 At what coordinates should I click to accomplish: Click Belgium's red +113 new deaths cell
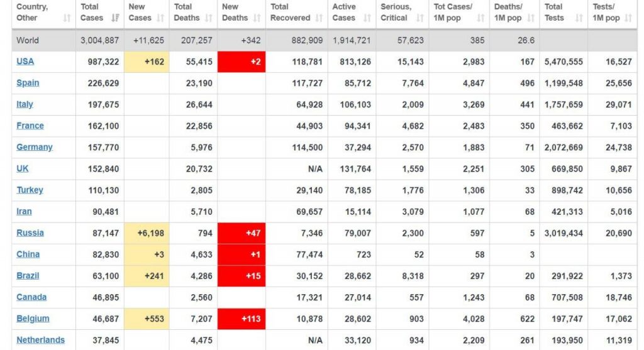241,319
